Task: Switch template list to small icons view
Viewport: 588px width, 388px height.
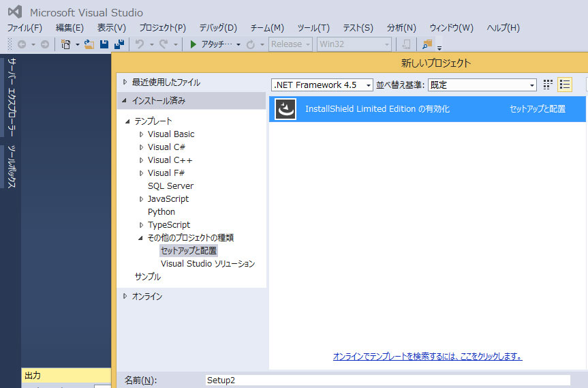Action: click(x=548, y=85)
